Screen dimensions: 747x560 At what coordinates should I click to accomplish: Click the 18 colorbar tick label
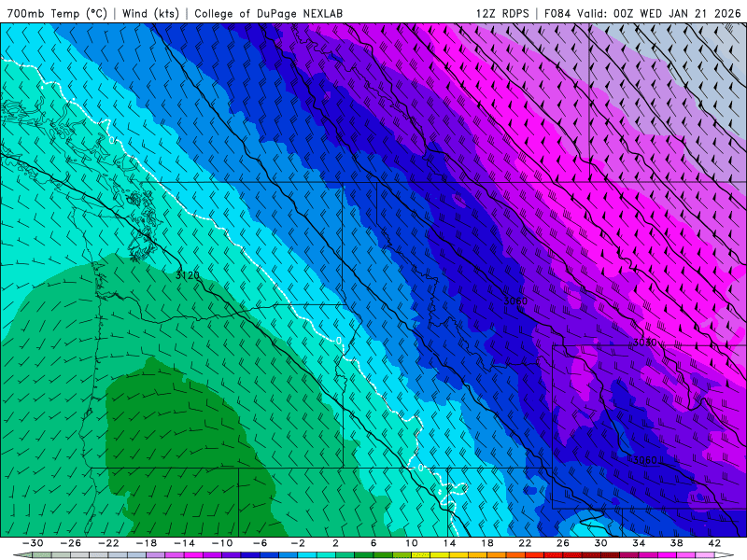tap(486, 543)
